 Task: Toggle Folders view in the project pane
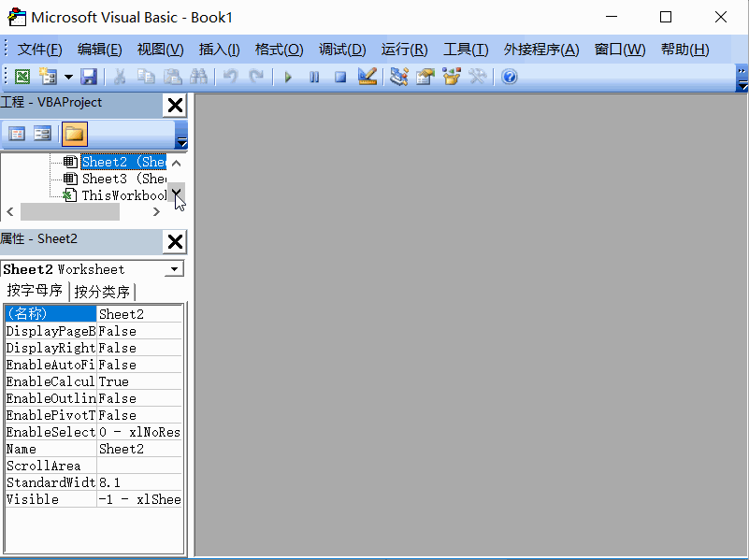coord(75,134)
